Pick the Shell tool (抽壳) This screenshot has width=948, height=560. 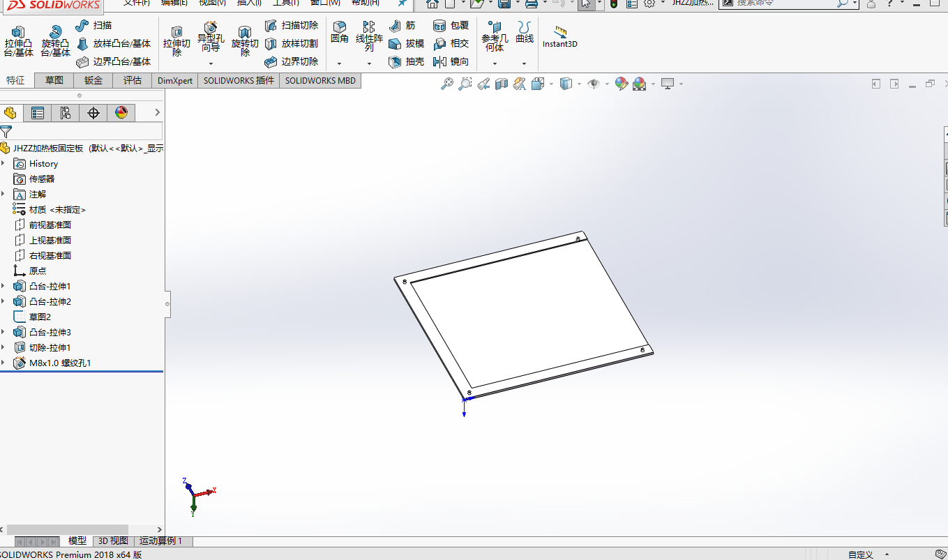[407, 61]
